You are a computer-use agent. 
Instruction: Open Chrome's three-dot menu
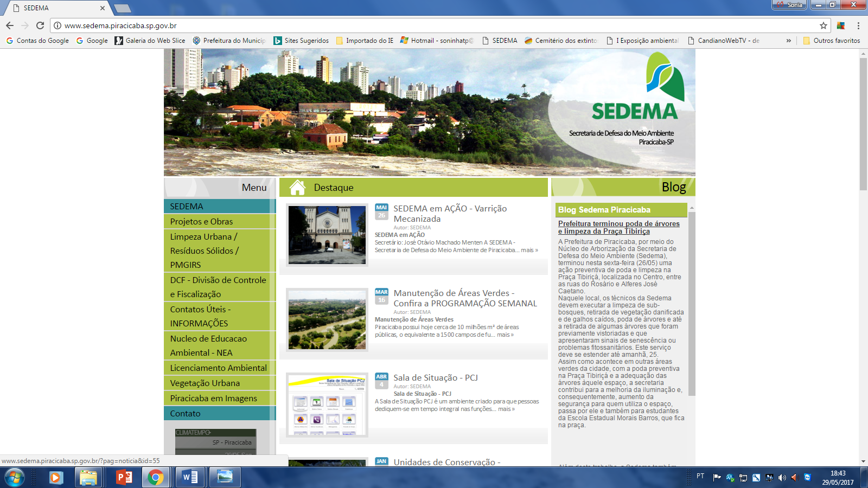[x=858, y=25]
